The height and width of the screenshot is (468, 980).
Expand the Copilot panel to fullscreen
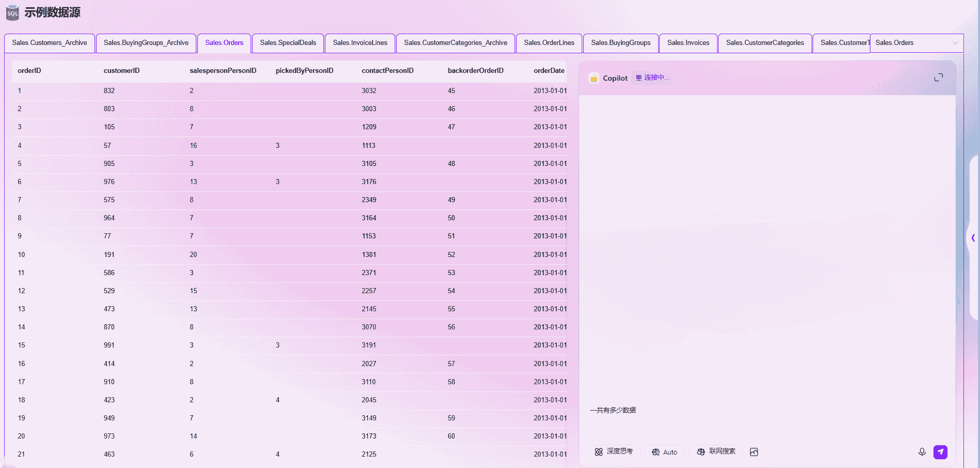point(939,78)
